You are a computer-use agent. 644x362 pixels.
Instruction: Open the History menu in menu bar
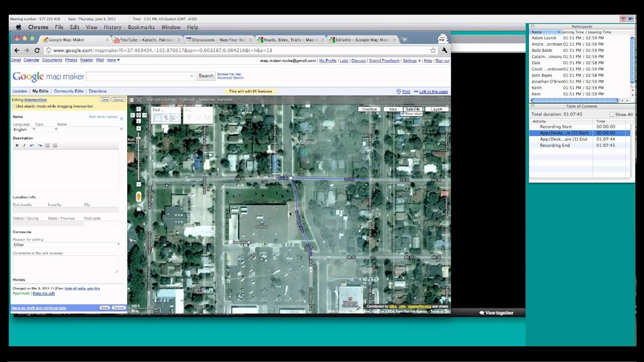113,27
